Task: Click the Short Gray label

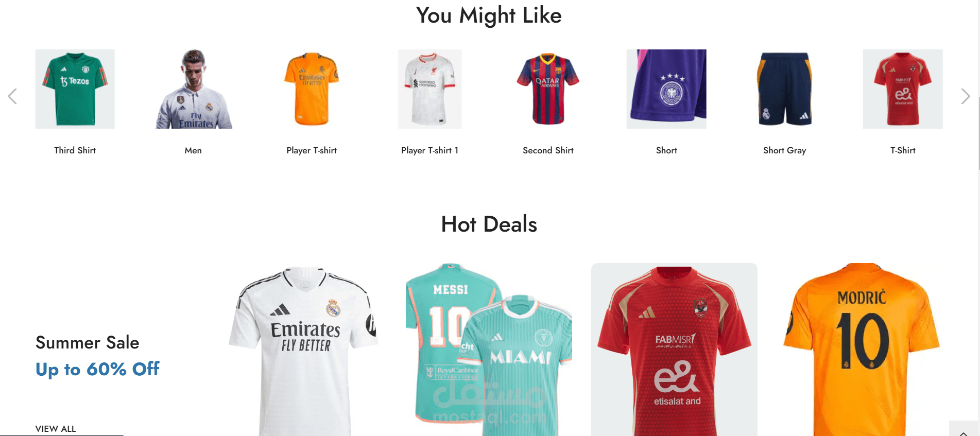Action: point(784,150)
